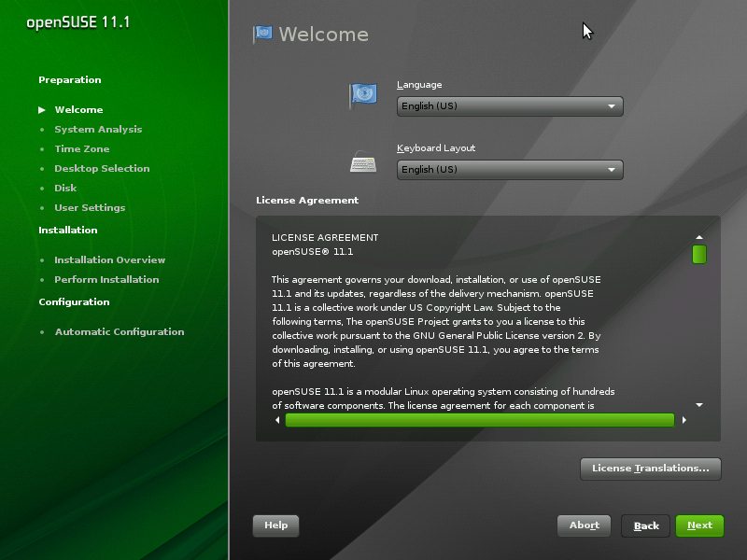Click the Language label
The image size is (747, 560).
[419, 85]
